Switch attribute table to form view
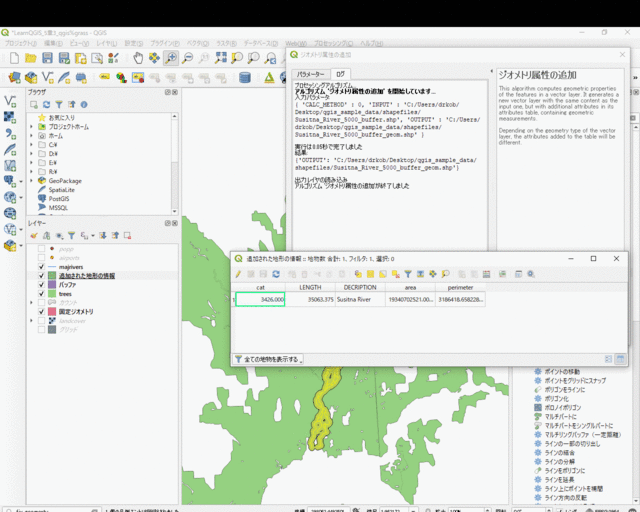Screen dimensions: 640x512 coord(608,359)
